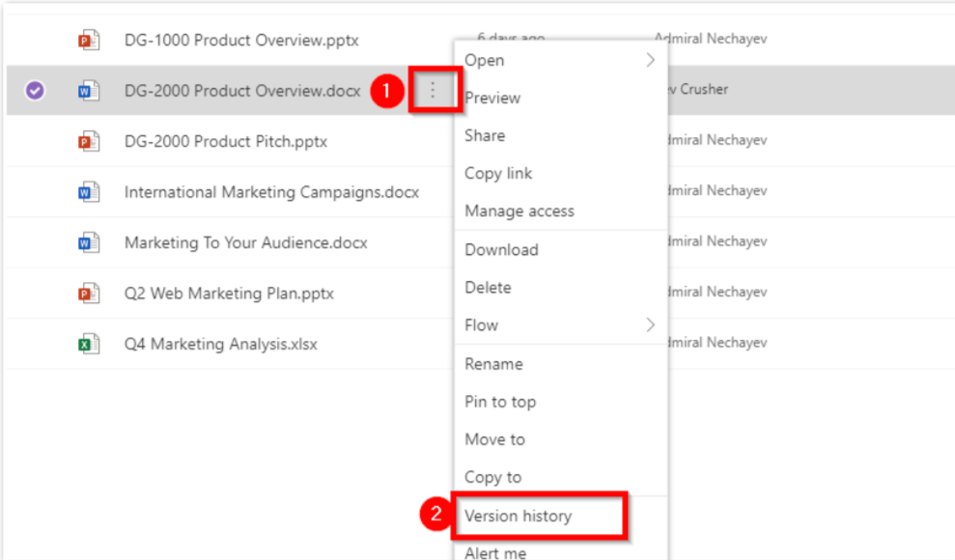Click the Word icon for DG-2000 Product Overview

pyautogui.click(x=90, y=90)
